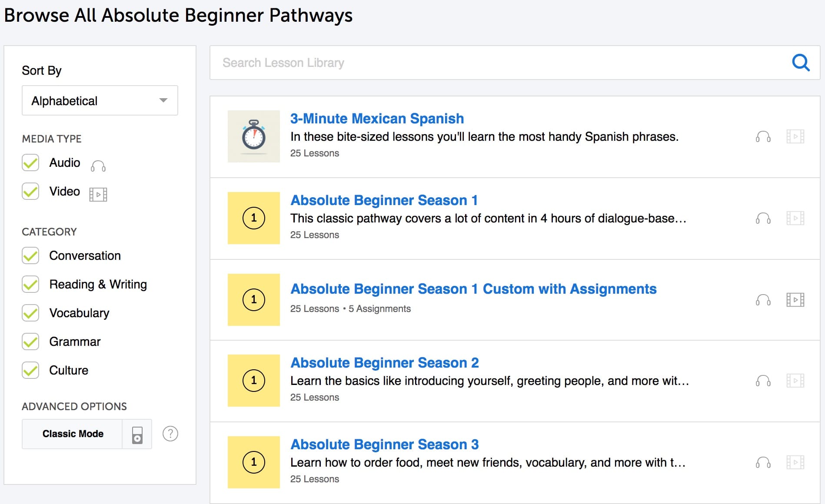The height and width of the screenshot is (504, 825).
Task: Open the 3-Minute Mexican Spanish pathway
Action: pos(376,119)
